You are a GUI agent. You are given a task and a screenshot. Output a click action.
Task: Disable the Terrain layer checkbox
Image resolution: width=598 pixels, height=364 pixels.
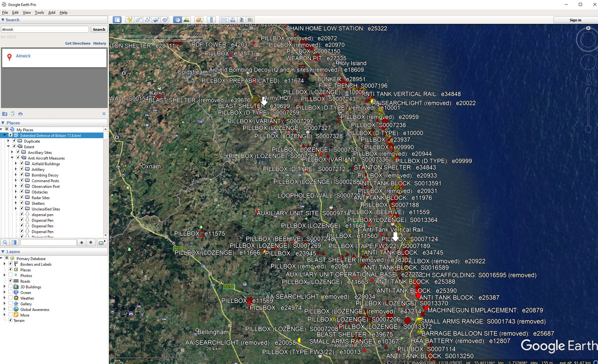click(x=11, y=320)
